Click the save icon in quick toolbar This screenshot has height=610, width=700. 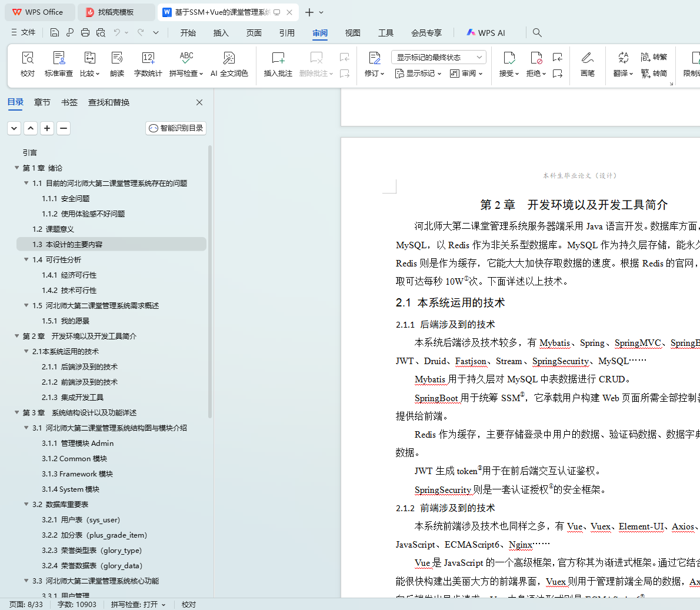pyautogui.click(x=55, y=32)
